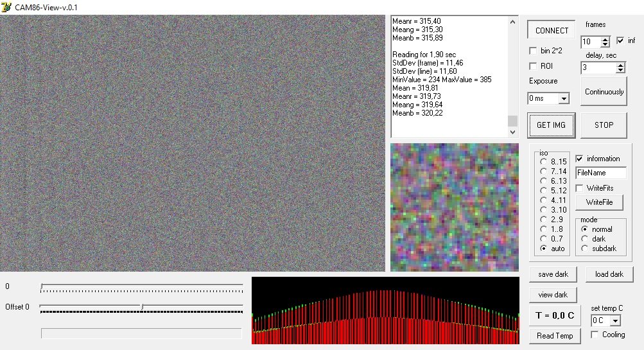This screenshot has height=350, width=644.
Task: Select iso 4..11 radio option
Action: pos(543,200)
